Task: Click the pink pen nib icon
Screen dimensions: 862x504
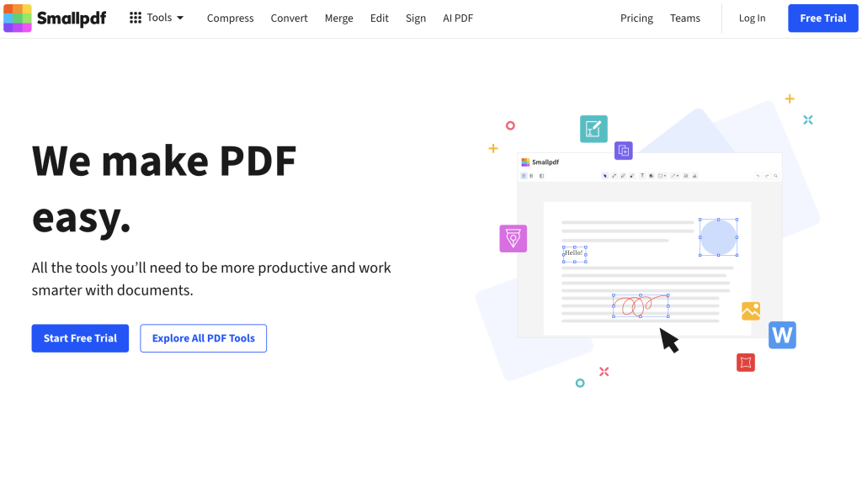Action: point(513,238)
